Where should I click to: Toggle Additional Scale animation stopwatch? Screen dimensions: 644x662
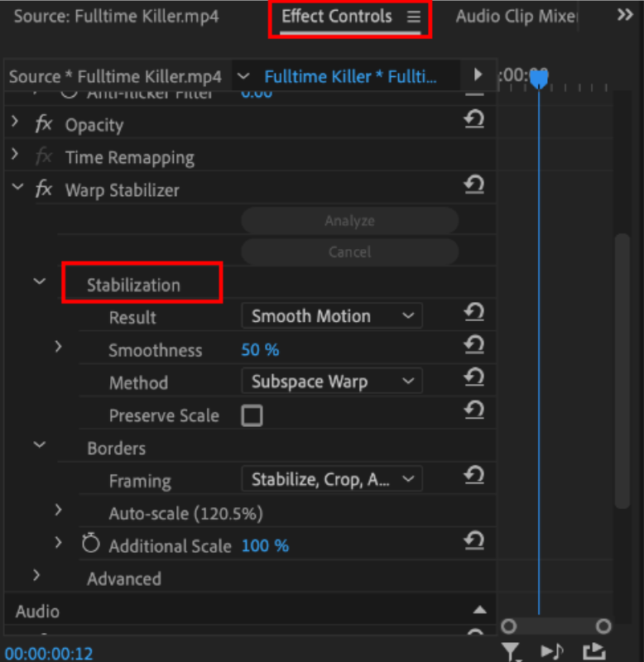pos(91,543)
